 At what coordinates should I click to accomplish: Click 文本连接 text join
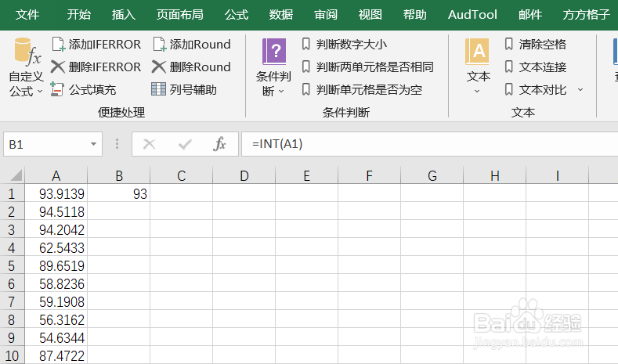[x=536, y=67]
